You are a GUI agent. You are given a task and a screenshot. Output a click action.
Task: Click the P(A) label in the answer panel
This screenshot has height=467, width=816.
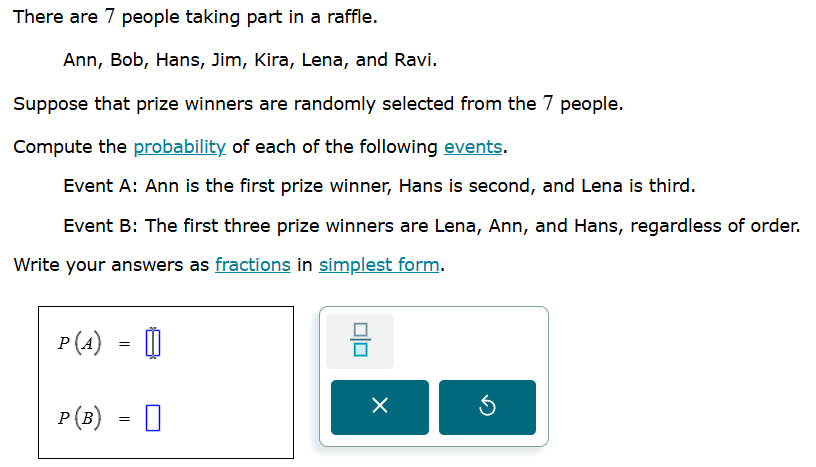[x=80, y=343]
